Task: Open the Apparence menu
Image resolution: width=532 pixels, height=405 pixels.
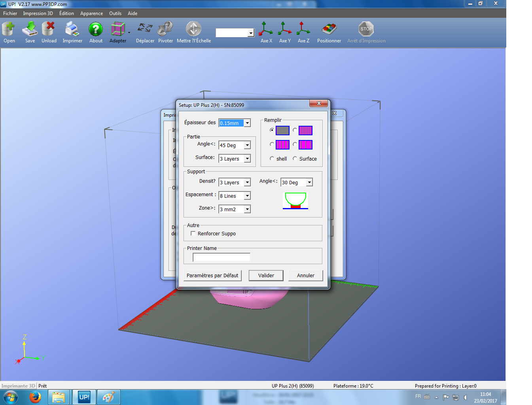Action: point(91,13)
